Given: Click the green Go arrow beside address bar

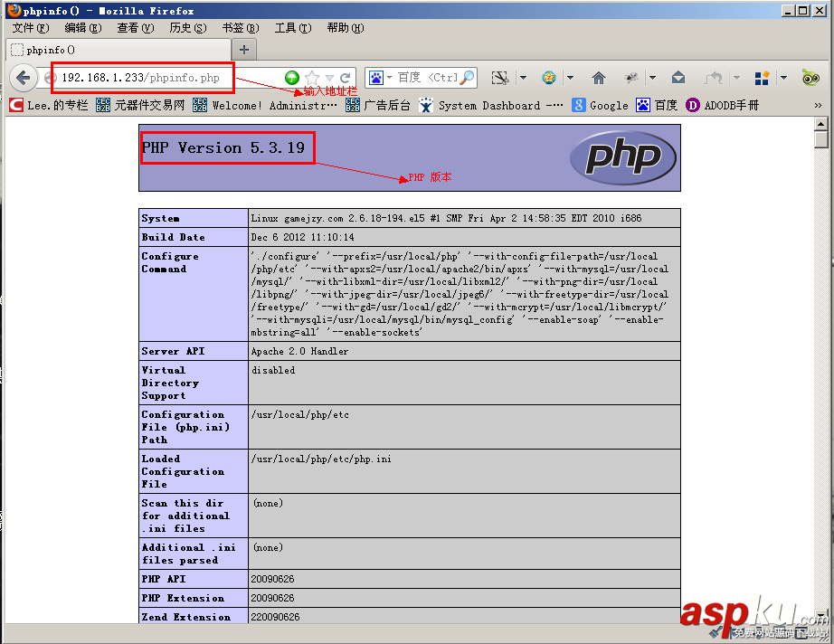Looking at the screenshot, I should (293, 76).
